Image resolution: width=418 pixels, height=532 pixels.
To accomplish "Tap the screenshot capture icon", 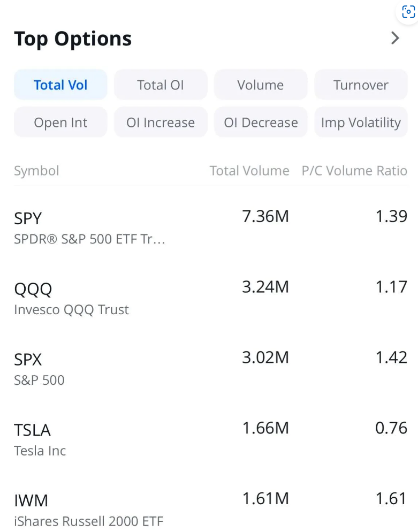I will (x=408, y=12).
